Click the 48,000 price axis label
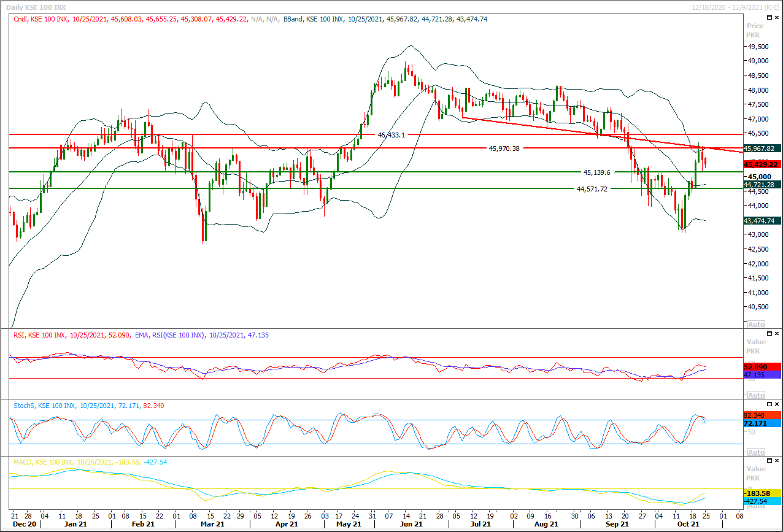Screen dimensions: 783x532 [x=758, y=90]
